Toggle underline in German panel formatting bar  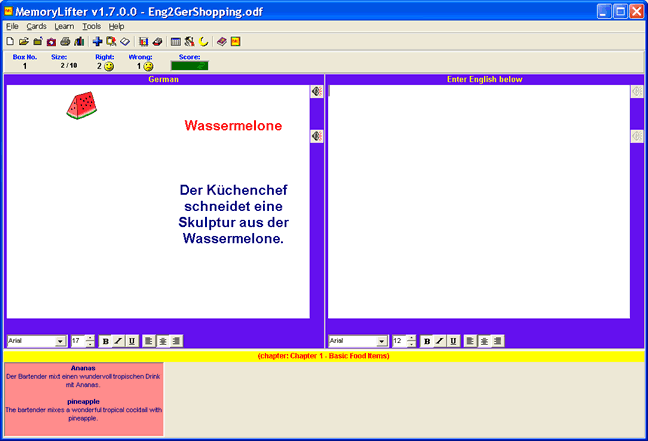pos(132,341)
